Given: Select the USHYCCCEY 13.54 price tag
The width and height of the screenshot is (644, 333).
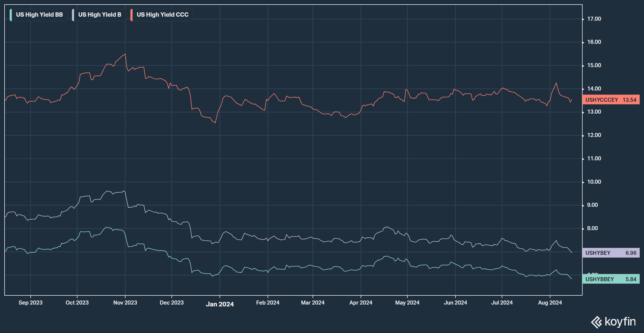Looking at the screenshot, I should click(611, 100).
